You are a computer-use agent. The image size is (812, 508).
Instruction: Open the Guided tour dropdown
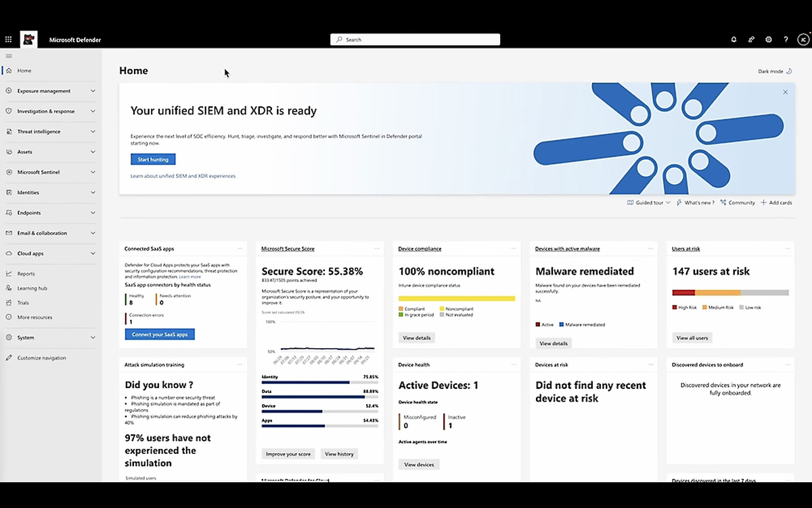pos(648,203)
